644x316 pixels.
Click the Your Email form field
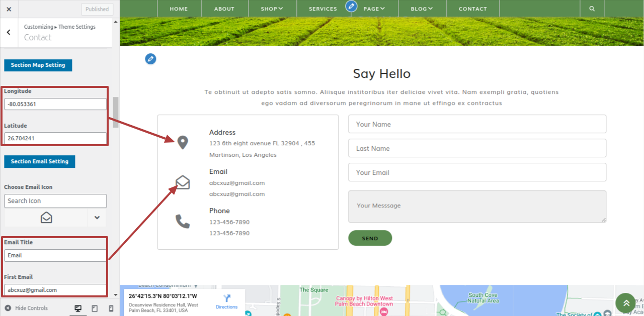477,172
